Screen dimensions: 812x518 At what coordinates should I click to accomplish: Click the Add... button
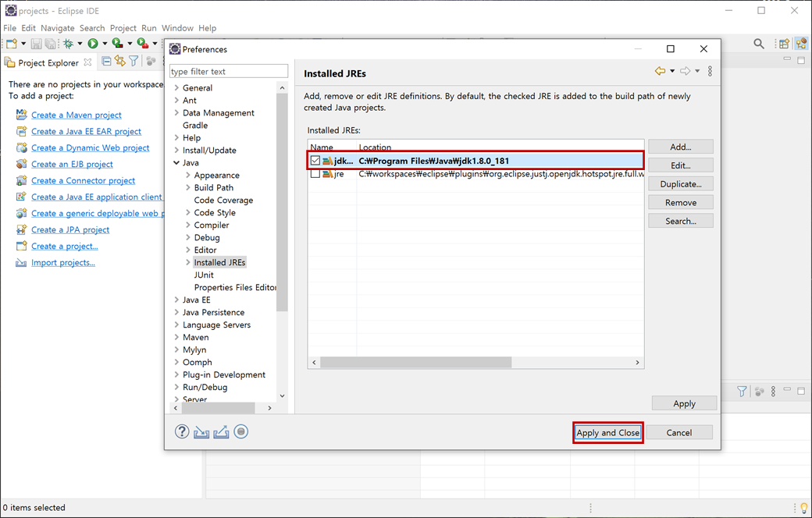tap(681, 147)
